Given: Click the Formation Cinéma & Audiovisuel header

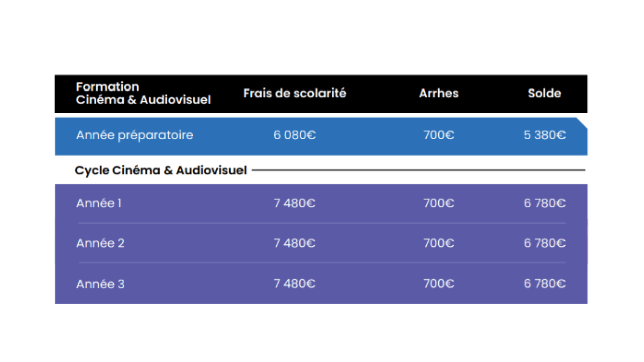Looking at the screenshot, I should 143,94.
